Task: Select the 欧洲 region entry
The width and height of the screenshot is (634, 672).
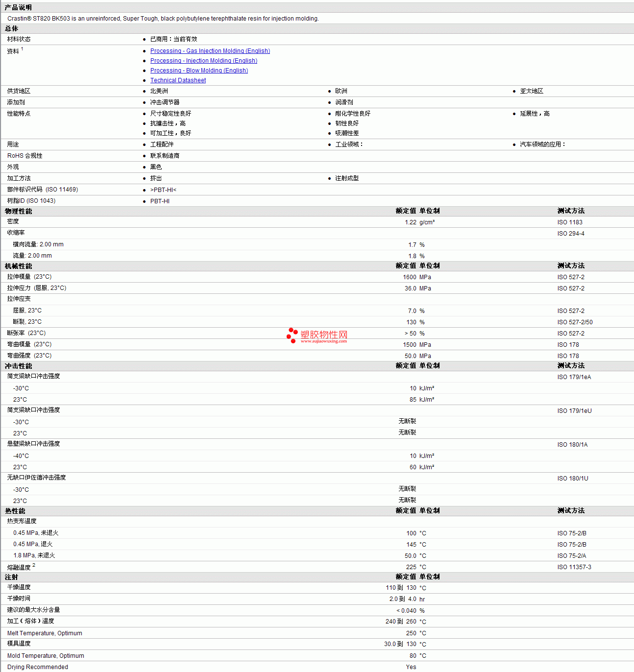Action: point(341,91)
